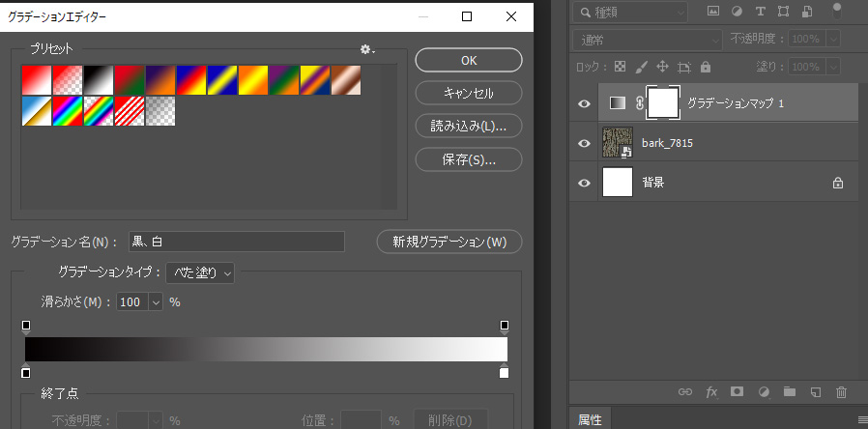
Task: Click the lock all padlock icon
Action: (706, 68)
